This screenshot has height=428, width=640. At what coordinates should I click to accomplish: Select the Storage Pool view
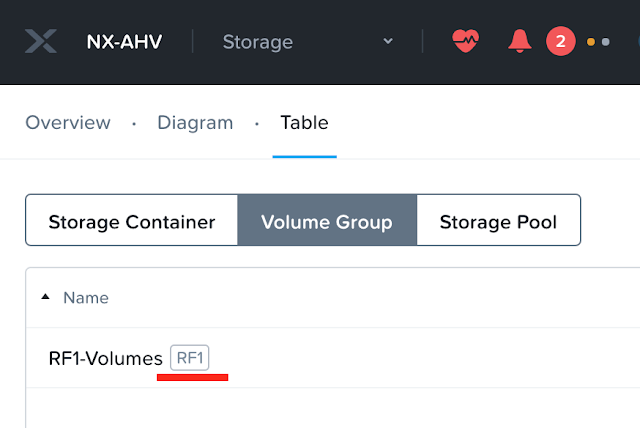tap(498, 221)
